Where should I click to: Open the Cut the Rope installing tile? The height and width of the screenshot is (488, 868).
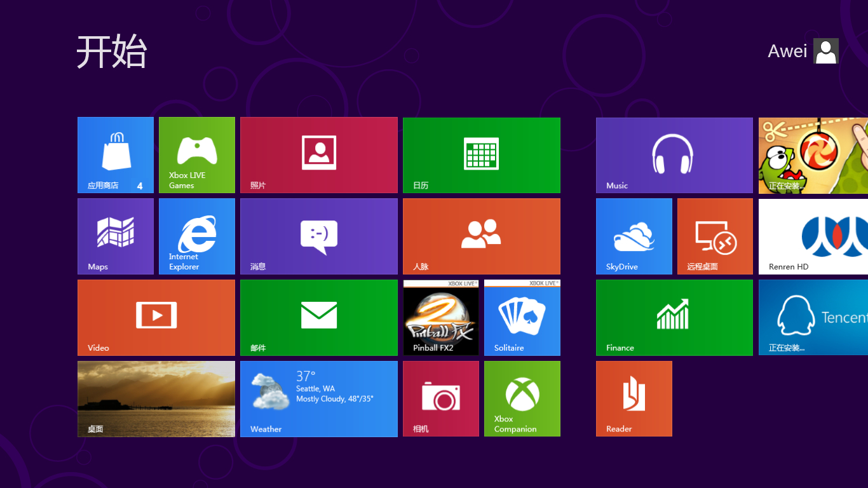[813, 155]
